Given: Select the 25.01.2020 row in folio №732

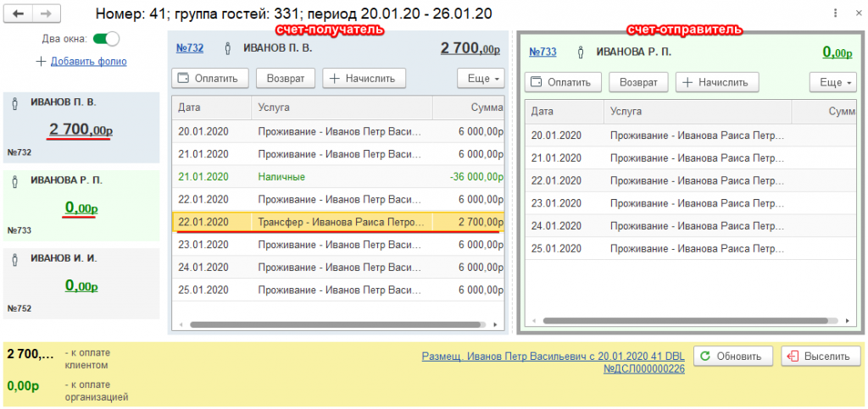Looking at the screenshot, I should click(x=337, y=290).
